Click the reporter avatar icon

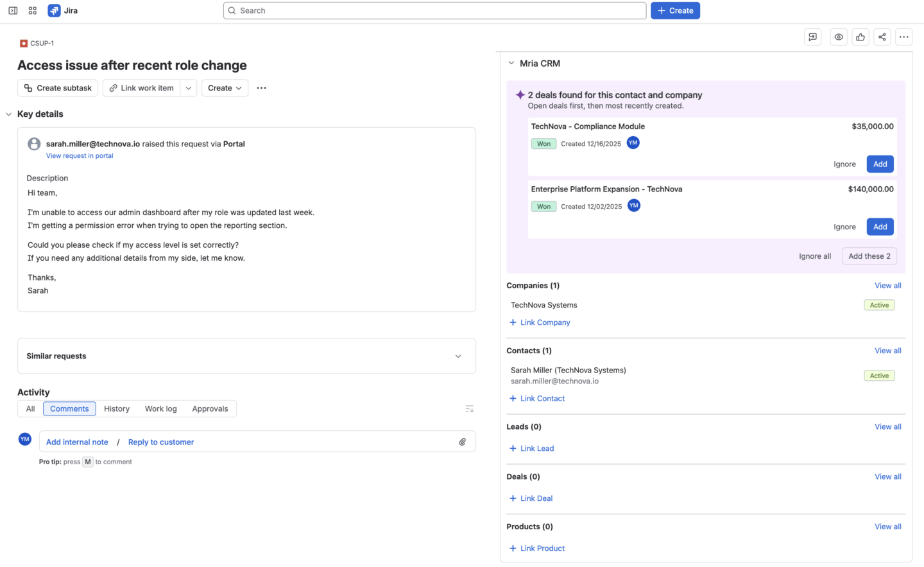pos(34,144)
